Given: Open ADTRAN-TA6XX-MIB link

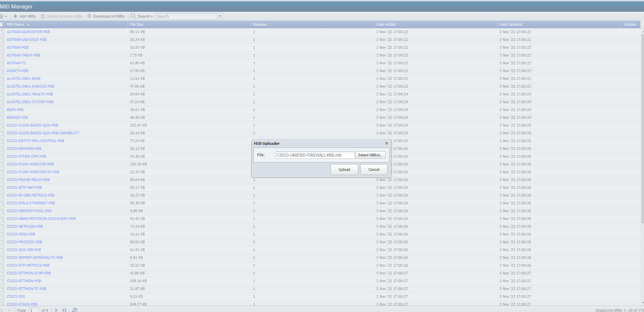Looking at the screenshot, I should coord(23,55).
